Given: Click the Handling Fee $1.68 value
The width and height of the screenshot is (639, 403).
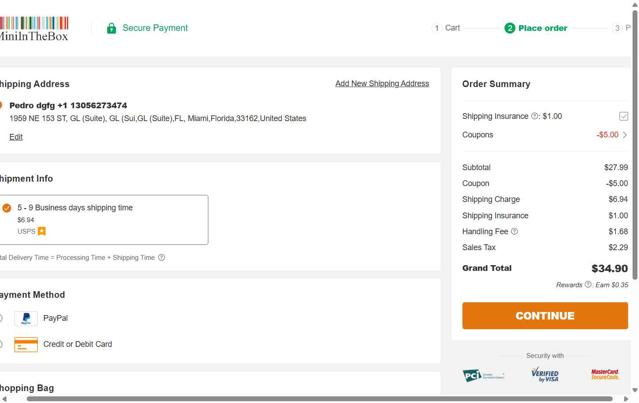Looking at the screenshot, I should [x=618, y=231].
